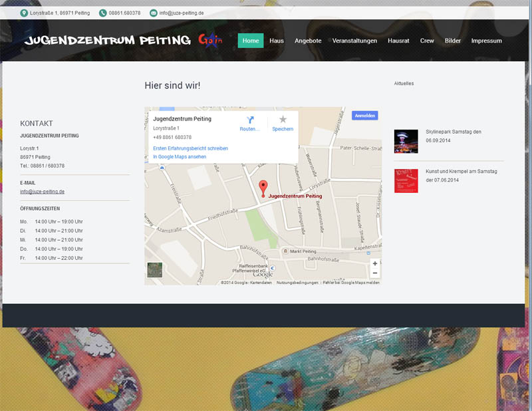This screenshot has height=411, width=532.
Task: Click the Do. 14:00 Uhr – 19:00 Uhr row
Action: [51, 249]
